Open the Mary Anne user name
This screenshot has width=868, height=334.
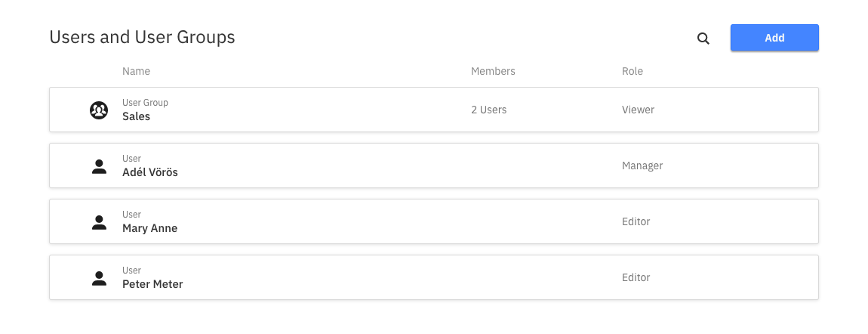point(149,228)
